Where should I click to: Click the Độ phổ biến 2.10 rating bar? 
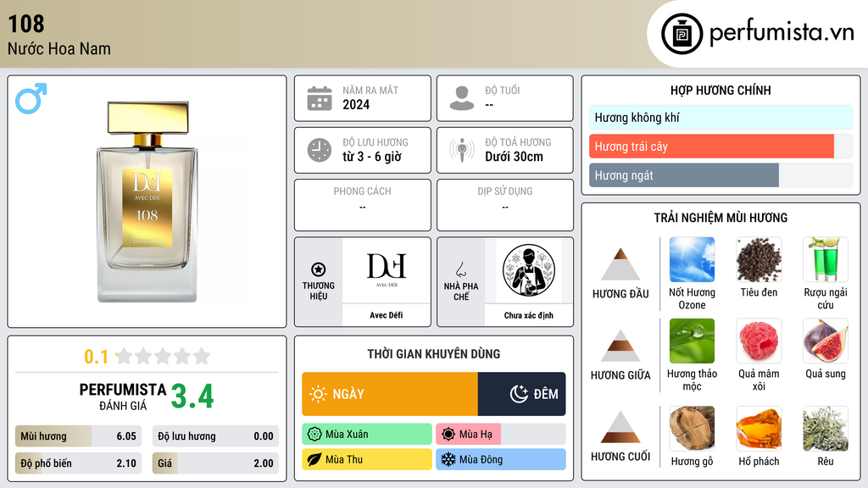78,463
